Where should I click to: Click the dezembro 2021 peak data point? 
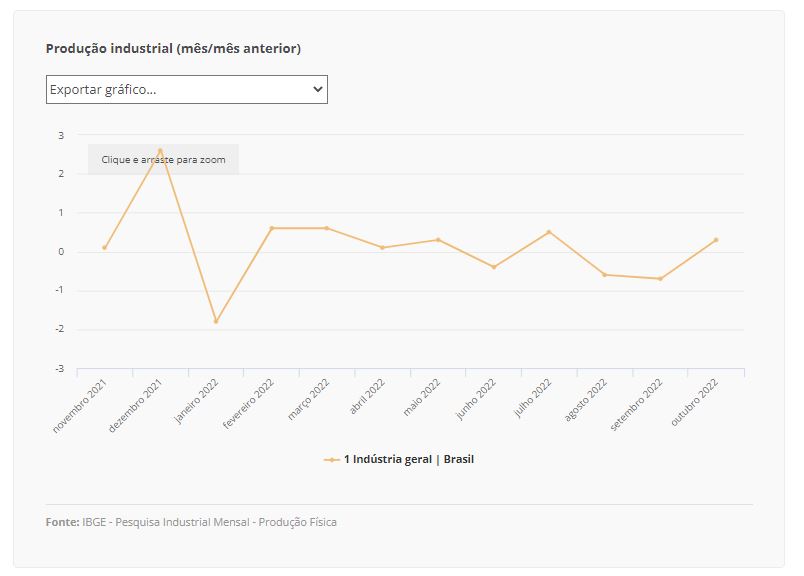pyautogui.click(x=160, y=151)
